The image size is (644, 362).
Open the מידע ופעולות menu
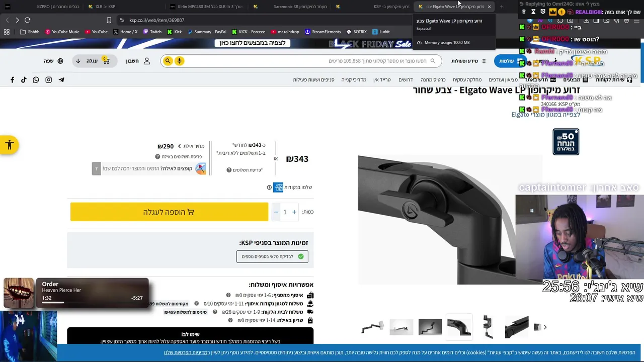point(468,61)
